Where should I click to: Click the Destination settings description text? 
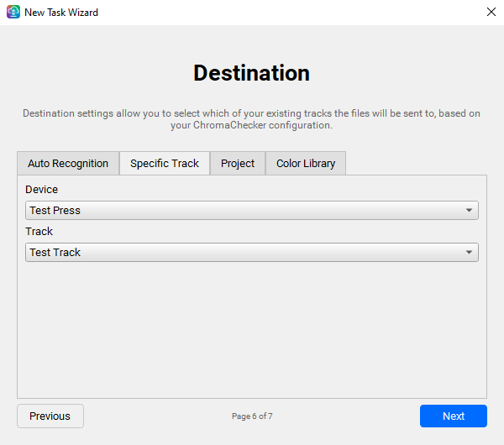coord(252,119)
